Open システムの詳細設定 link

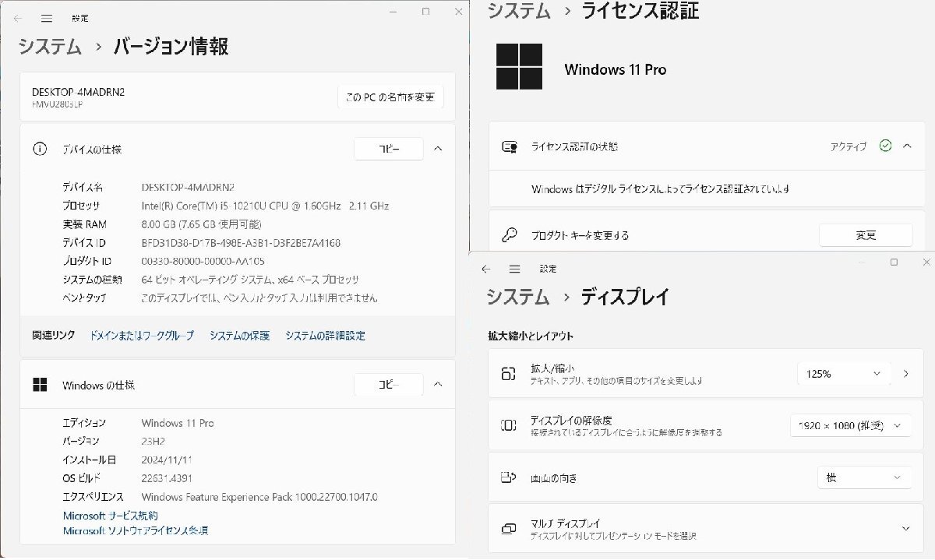click(325, 336)
